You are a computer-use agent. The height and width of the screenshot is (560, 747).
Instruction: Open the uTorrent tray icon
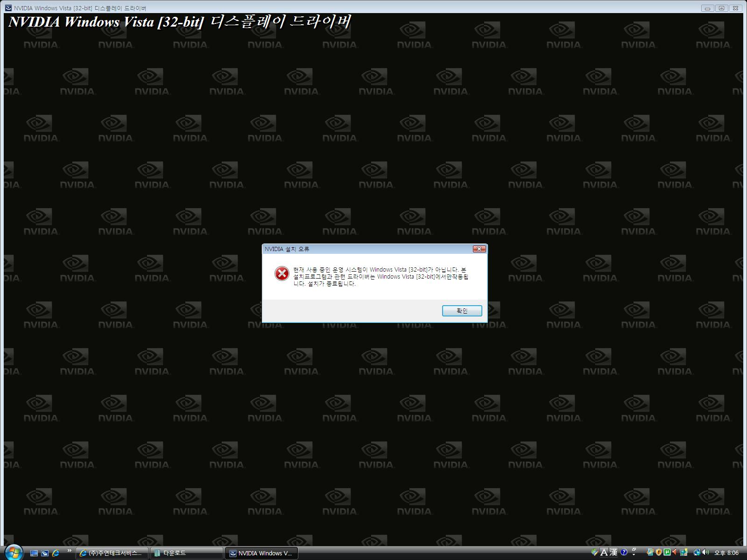pyautogui.click(x=667, y=553)
